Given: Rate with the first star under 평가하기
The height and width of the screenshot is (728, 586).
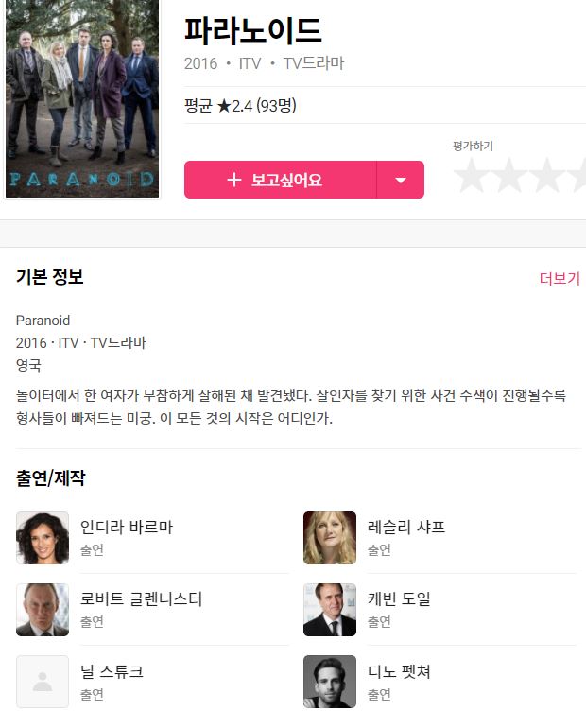Looking at the screenshot, I should click(x=472, y=175).
